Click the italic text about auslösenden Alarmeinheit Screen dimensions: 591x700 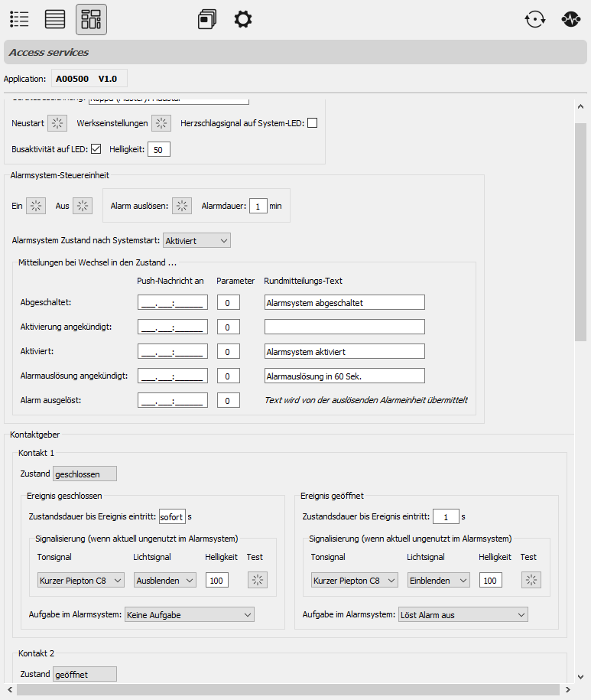coord(366,400)
